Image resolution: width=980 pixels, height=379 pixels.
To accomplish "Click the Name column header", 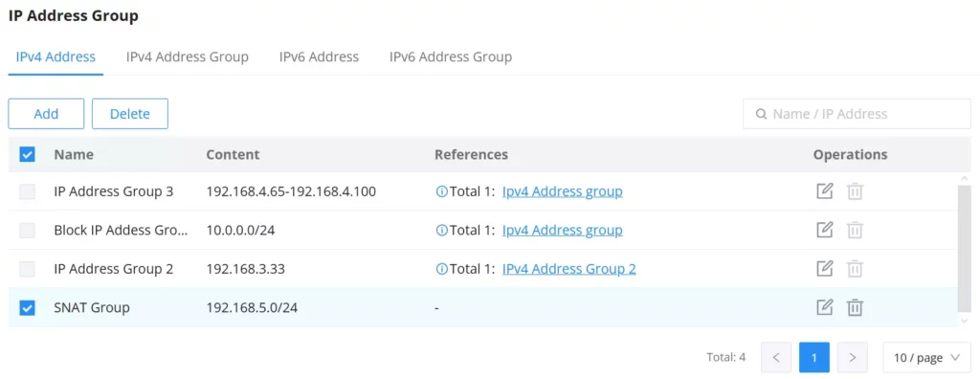I will coord(74,154).
